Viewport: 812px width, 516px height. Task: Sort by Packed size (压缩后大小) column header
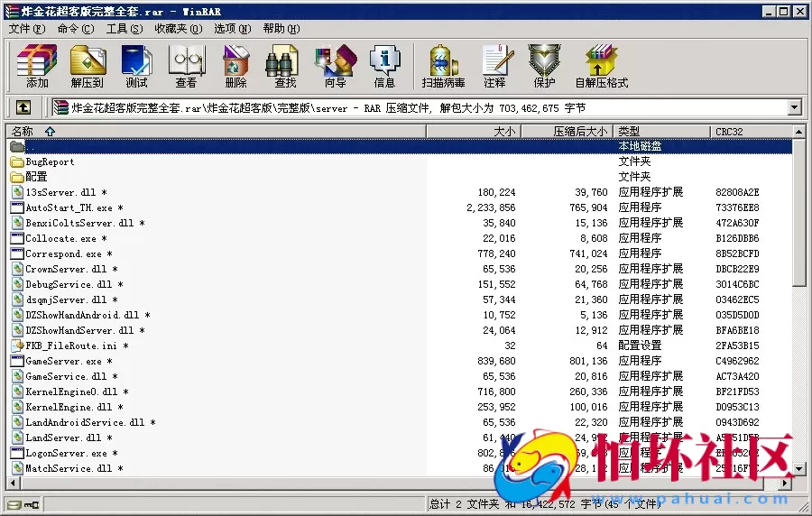click(x=567, y=132)
